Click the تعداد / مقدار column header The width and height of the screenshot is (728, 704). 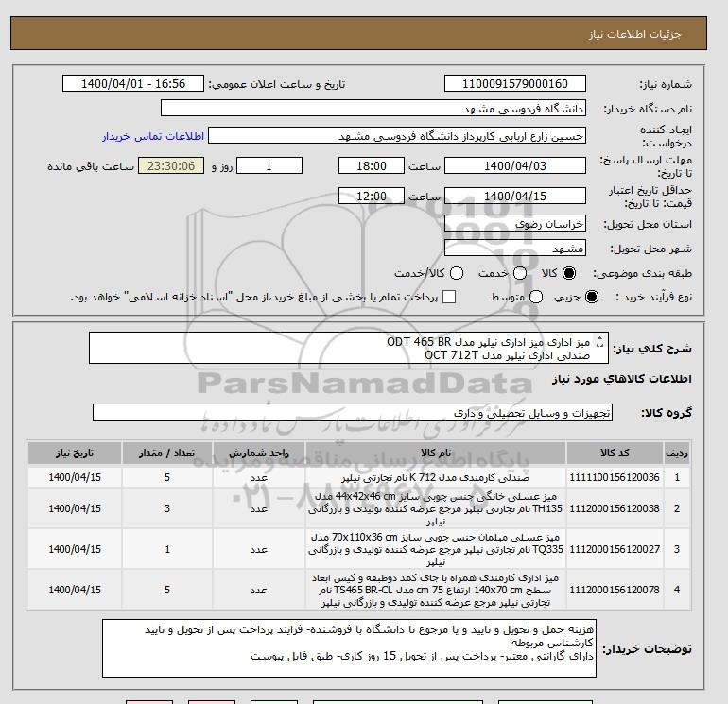167,453
